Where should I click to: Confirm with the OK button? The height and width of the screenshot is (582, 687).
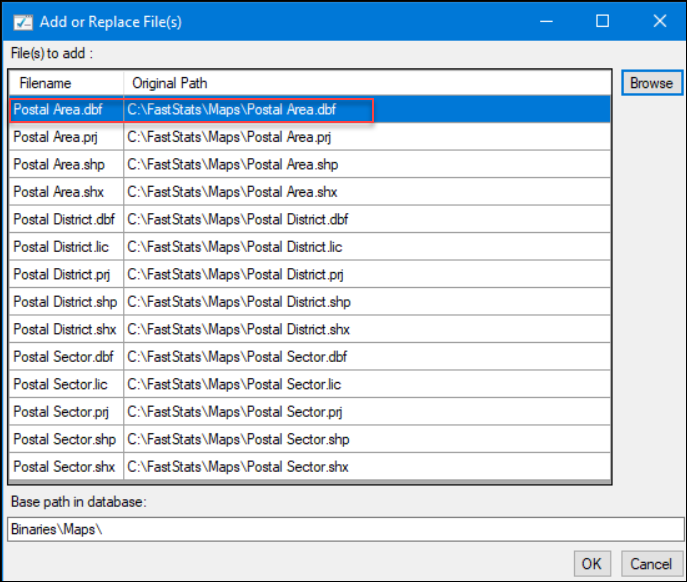click(x=592, y=564)
